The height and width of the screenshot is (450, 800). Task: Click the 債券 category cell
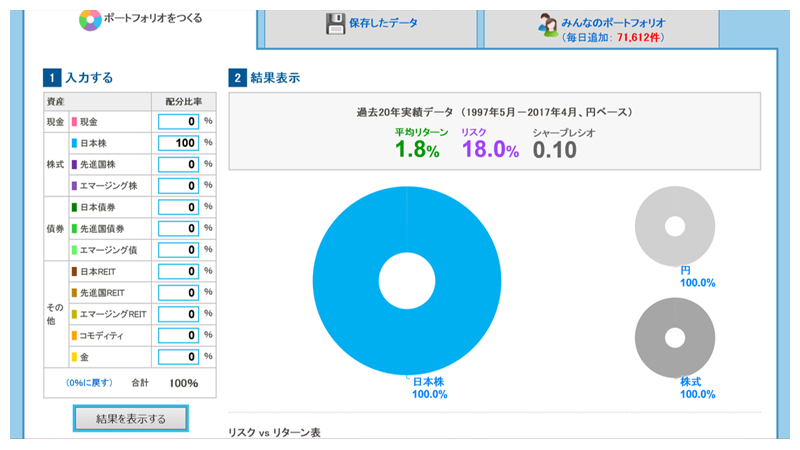pyautogui.click(x=55, y=229)
